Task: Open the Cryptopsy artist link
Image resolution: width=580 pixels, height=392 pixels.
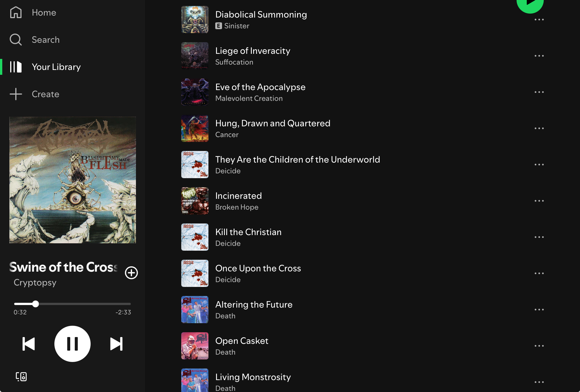Action: click(35, 283)
